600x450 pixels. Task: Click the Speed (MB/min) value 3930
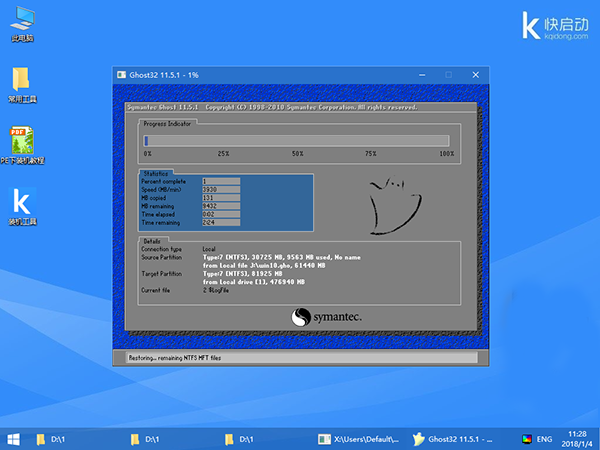(221, 189)
